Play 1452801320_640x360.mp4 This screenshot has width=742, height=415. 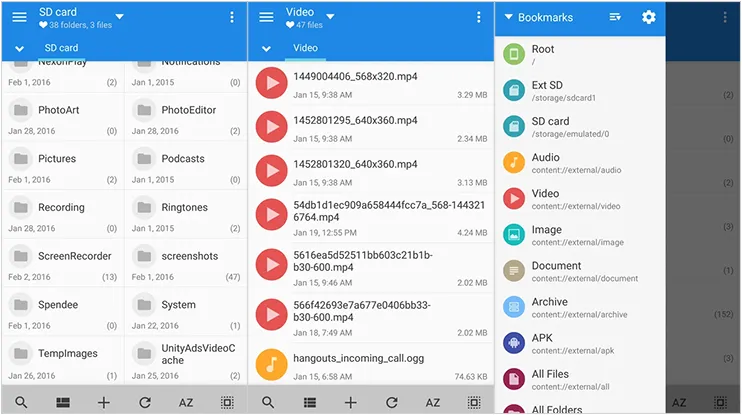(371, 171)
